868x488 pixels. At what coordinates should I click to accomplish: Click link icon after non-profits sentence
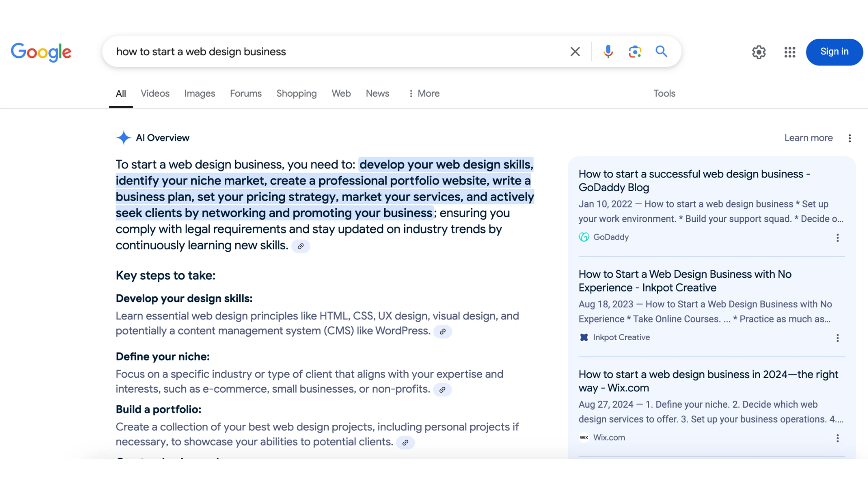(x=442, y=390)
